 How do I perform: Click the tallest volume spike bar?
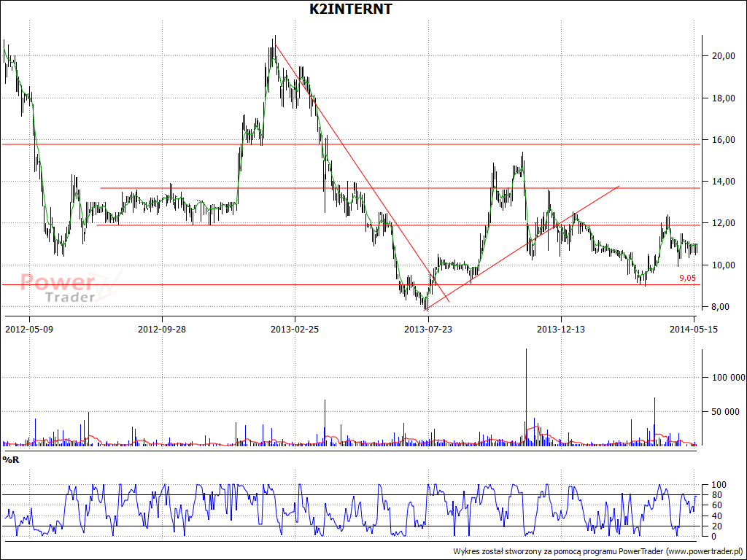[526, 397]
